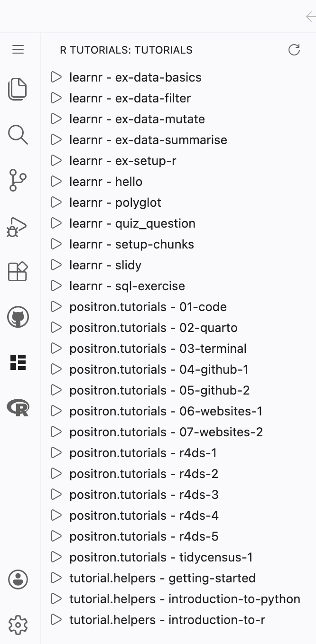Open the Explorer files icon

pos(18,89)
